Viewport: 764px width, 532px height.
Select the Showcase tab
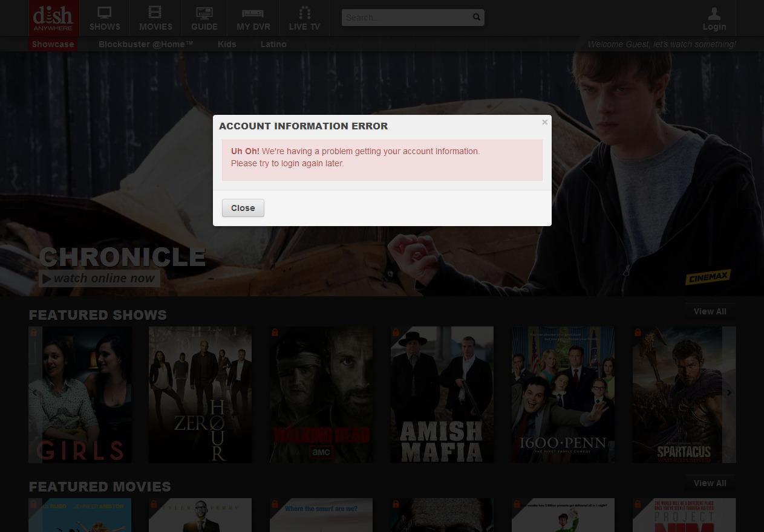pyautogui.click(x=53, y=44)
